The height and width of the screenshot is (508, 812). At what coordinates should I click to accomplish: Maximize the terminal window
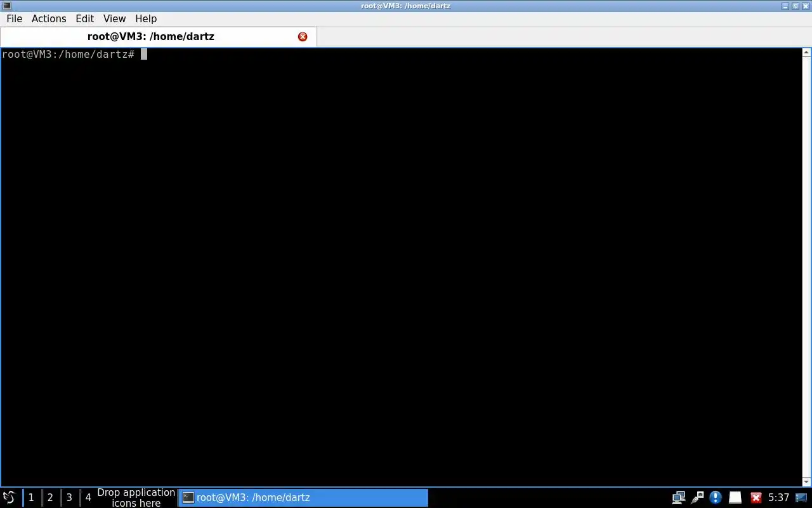(796, 6)
